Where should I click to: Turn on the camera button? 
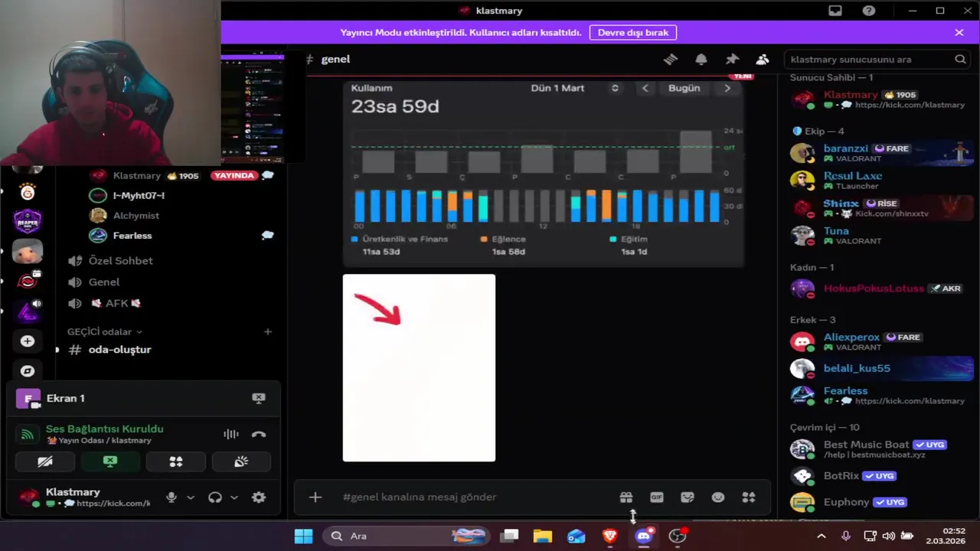point(45,461)
